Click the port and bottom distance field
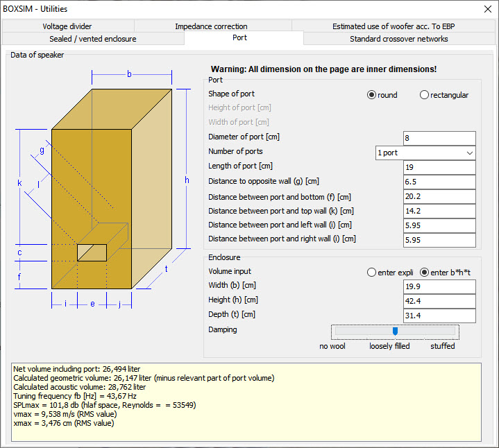 coord(439,197)
